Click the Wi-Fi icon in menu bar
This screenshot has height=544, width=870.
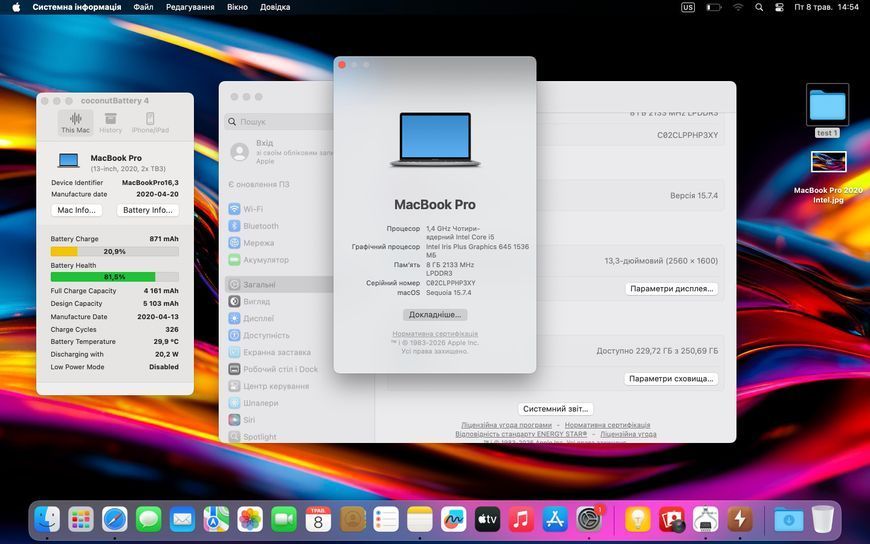[738, 7]
